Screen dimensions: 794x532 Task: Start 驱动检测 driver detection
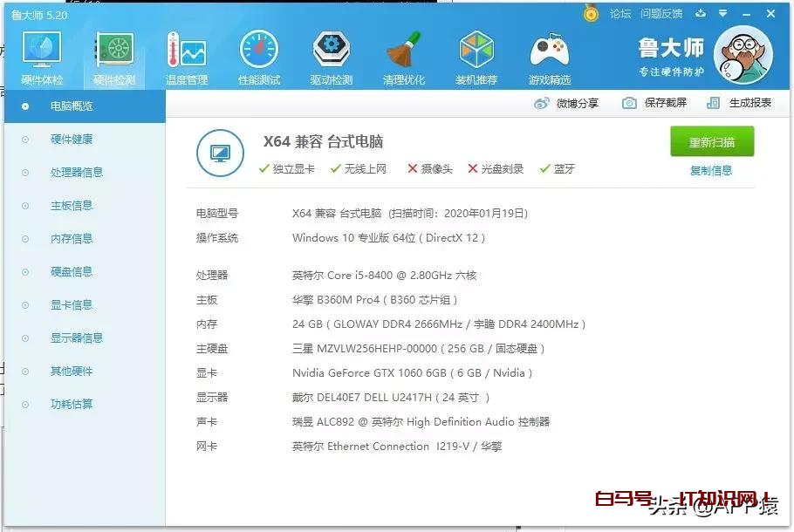(x=331, y=54)
